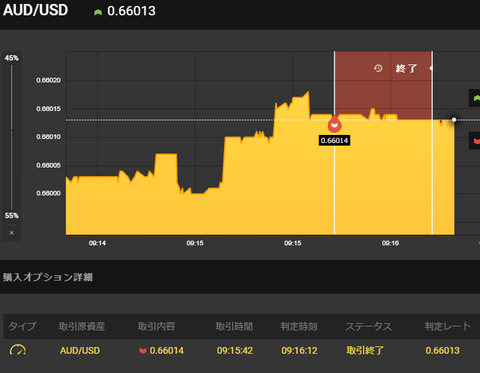Click the red entry marker on chart
Screen dimensions: 480x373
coord(334,125)
